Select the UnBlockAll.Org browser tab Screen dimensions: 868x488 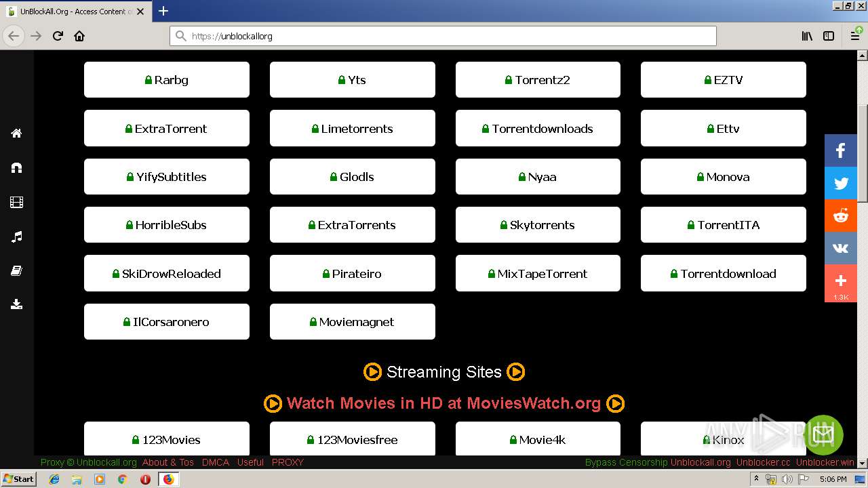[x=75, y=12]
